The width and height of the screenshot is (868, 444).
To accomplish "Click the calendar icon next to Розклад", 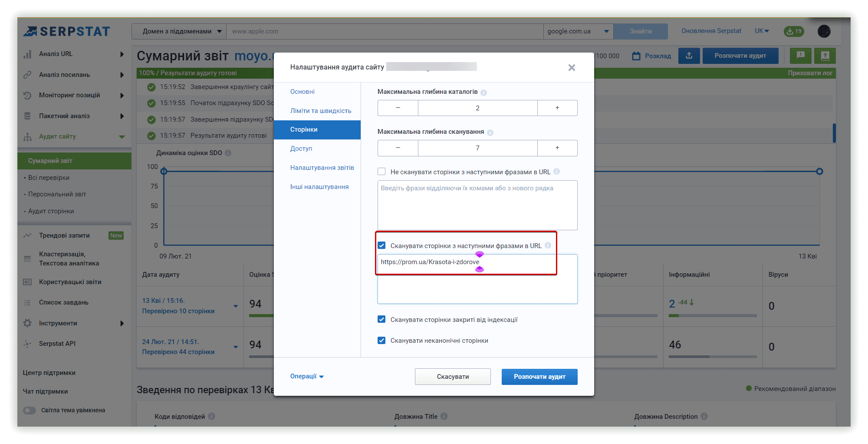I will tap(636, 56).
